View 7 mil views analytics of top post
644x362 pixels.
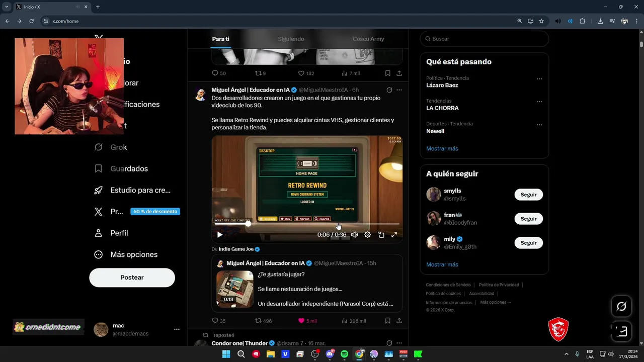pyautogui.click(x=350, y=73)
